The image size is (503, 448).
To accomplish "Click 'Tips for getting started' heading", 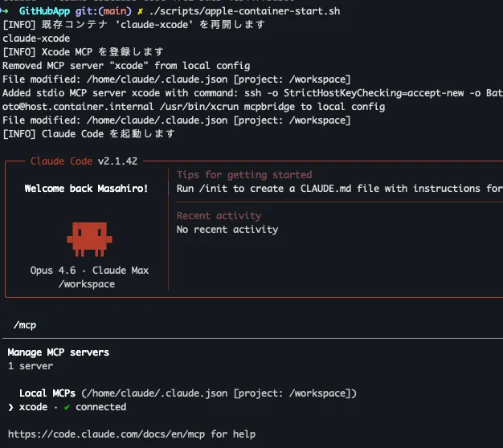I will click(x=244, y=175).
